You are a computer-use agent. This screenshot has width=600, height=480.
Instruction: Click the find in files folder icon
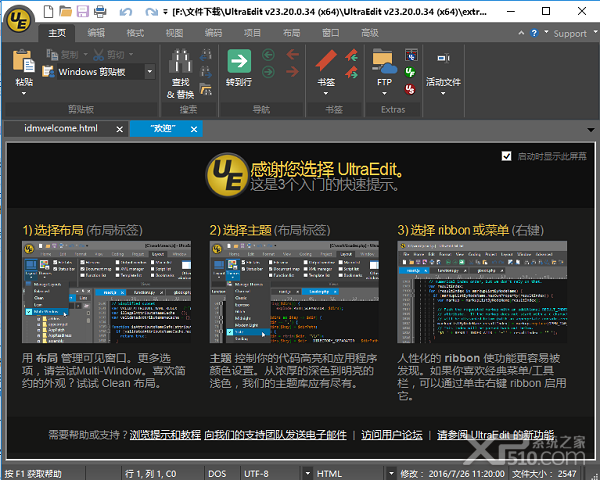click(x=206, y=89)
